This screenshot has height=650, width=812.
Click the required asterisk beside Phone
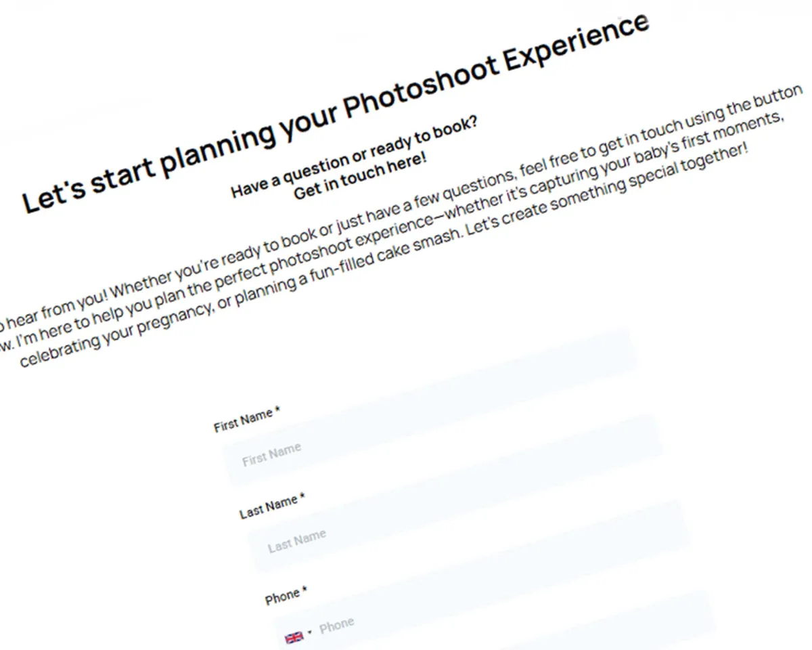tap(304, 590)
